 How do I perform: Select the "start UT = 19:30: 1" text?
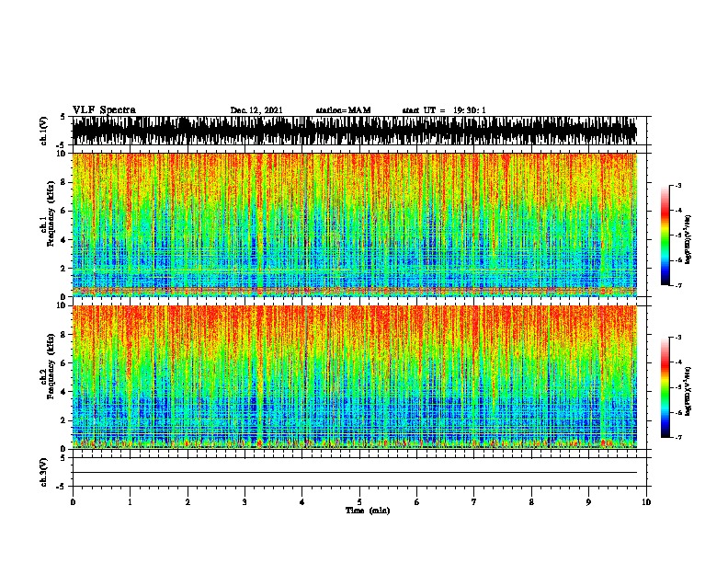pyautogui.click(x=444, y=110)
